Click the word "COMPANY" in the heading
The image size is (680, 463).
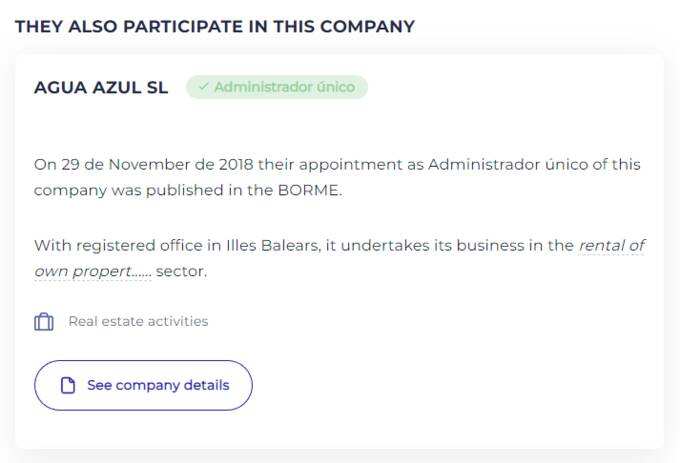[x=369, y=27]
